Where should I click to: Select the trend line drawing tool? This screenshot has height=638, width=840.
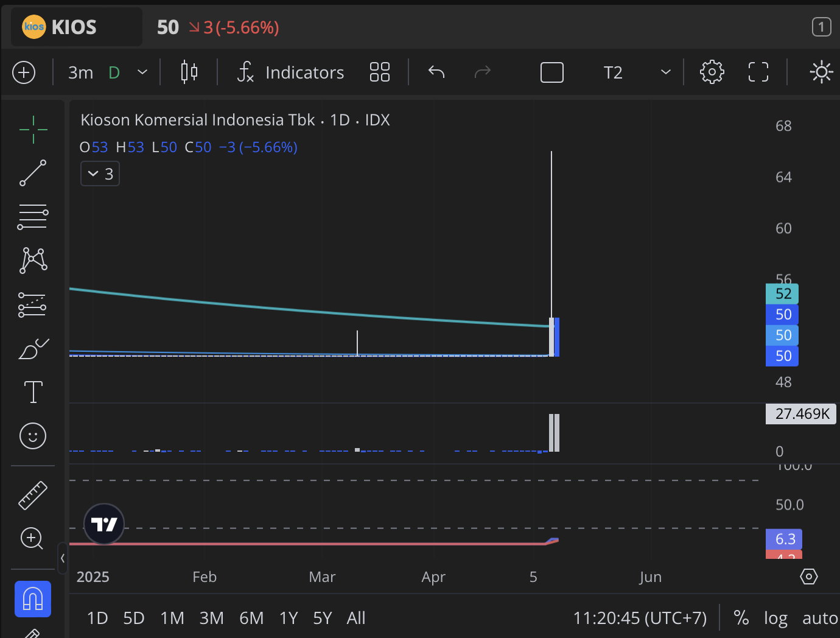coord(33,174)
